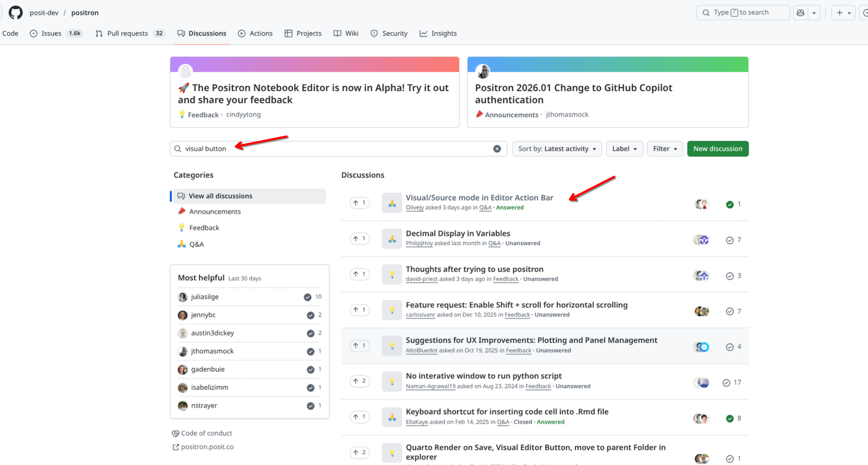Expand the Label filter dropdown

coord(624,149)
